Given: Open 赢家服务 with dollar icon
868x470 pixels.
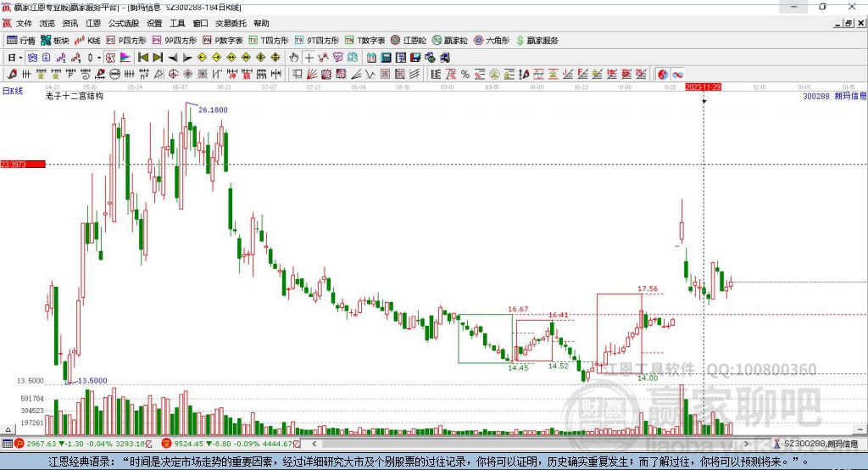Looking at the screenshot, I should [537, 41].
